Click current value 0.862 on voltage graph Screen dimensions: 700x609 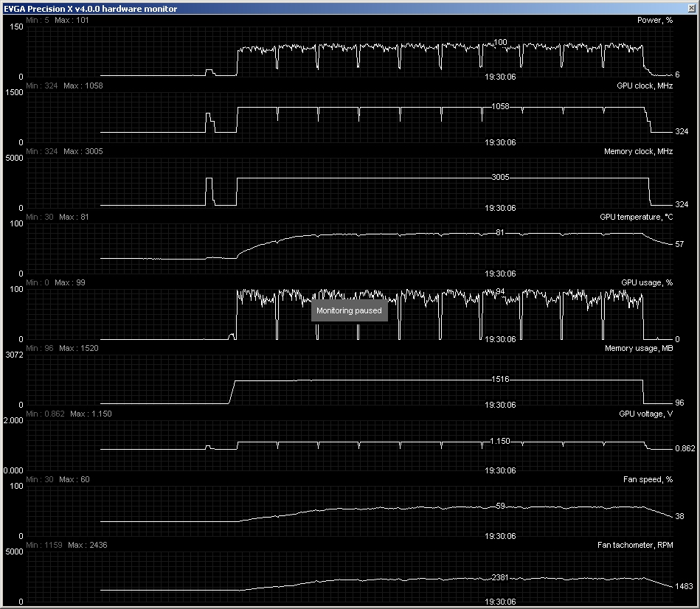(x=685, y=448)
